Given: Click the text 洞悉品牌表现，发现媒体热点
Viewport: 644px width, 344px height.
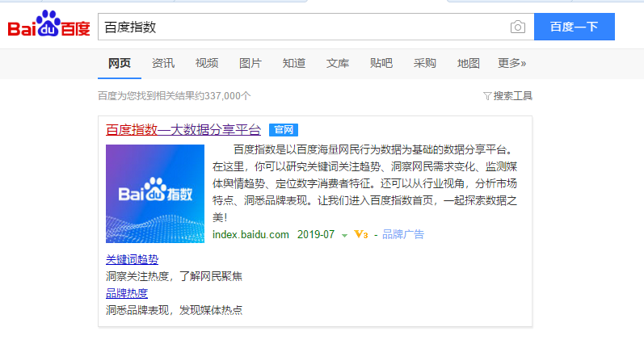Looking at the screenshot, I should click(175, 310).
